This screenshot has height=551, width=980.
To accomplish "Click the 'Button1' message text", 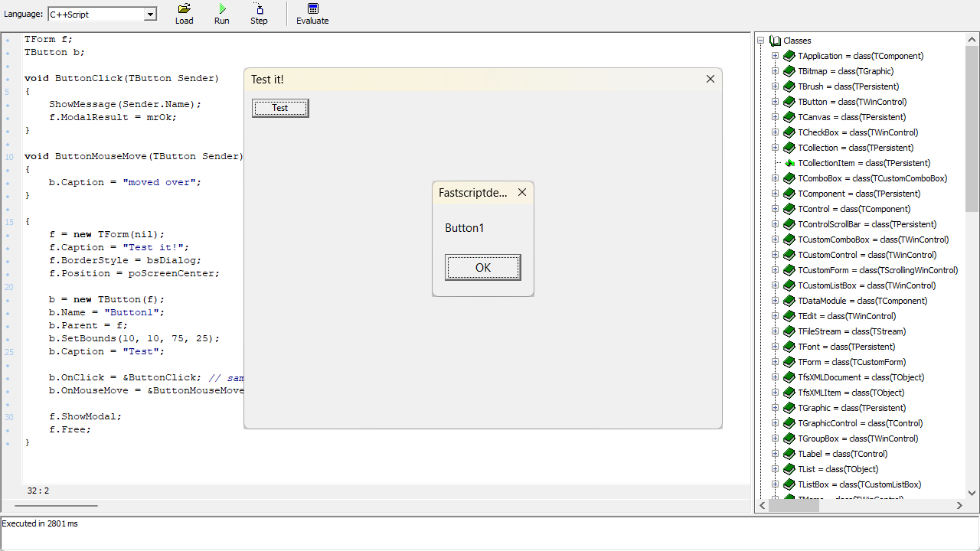I will coord(465,228).
